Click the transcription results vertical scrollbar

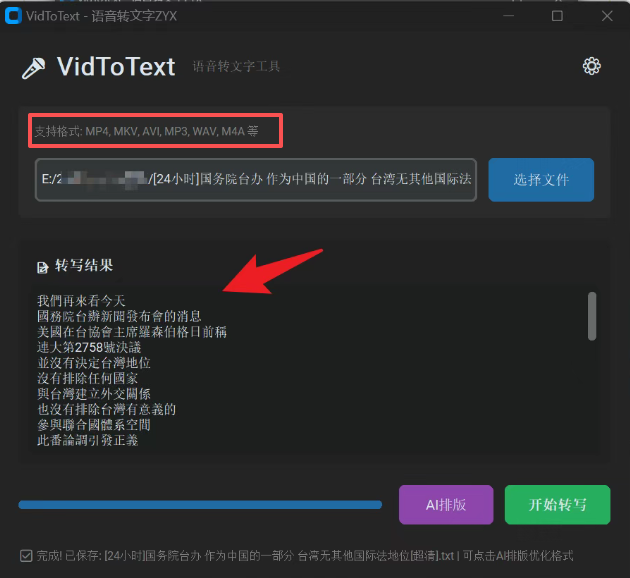tap(592, 316)
